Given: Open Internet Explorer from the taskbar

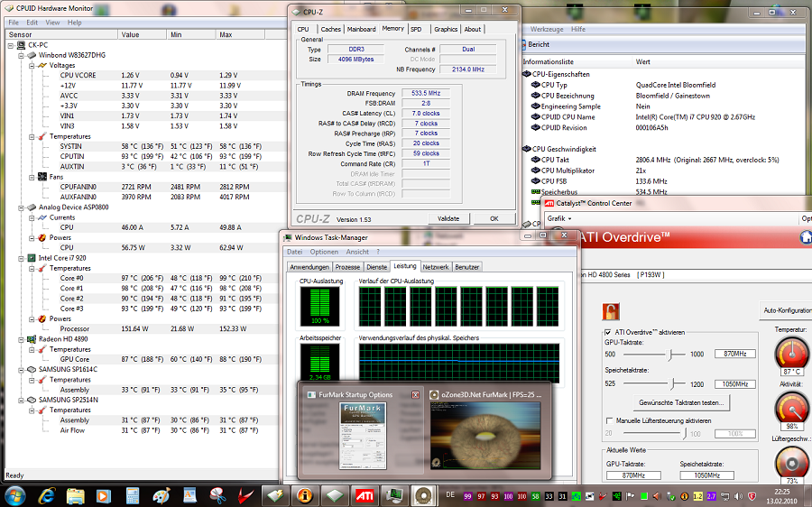Looking at the screenshot, I should point(46,496).
